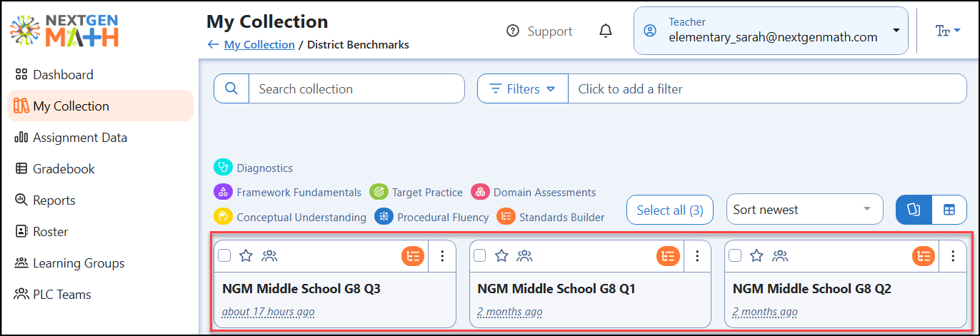The width and height of the screenshot is (980, 336).
Task: Click the Select all (3) button
Action: pyautogui.click(x=669, y=210)
